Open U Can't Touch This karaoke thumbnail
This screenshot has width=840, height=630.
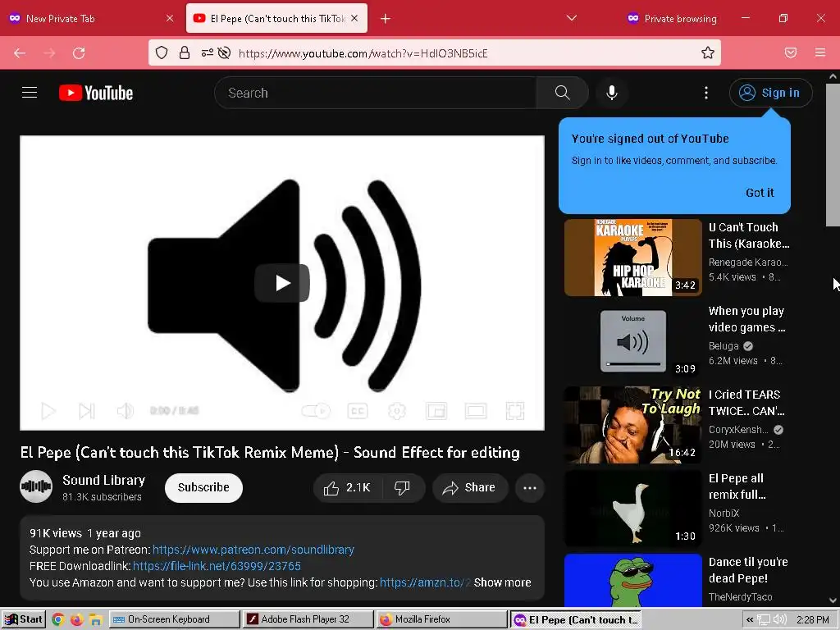click(632, 257)
